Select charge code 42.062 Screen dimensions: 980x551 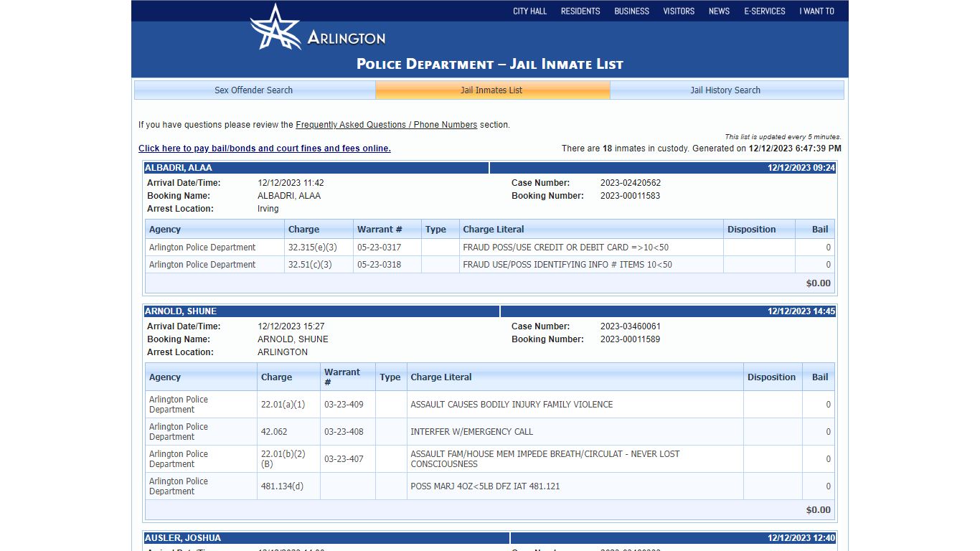click(274, 432)
